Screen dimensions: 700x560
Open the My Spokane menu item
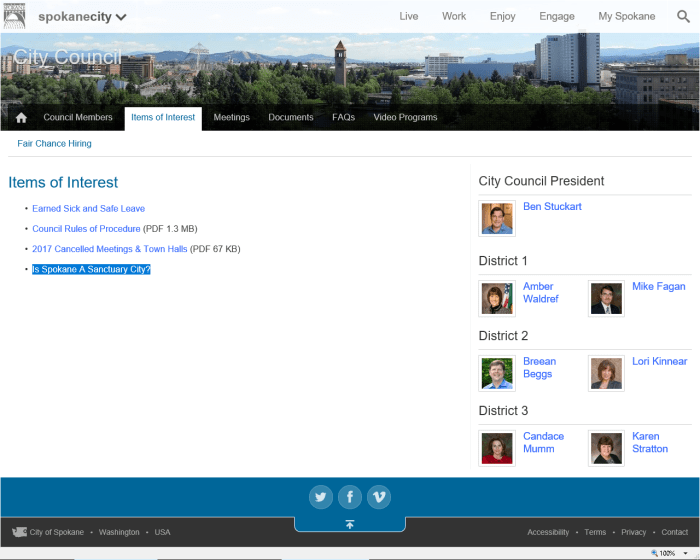click(627, 16)
